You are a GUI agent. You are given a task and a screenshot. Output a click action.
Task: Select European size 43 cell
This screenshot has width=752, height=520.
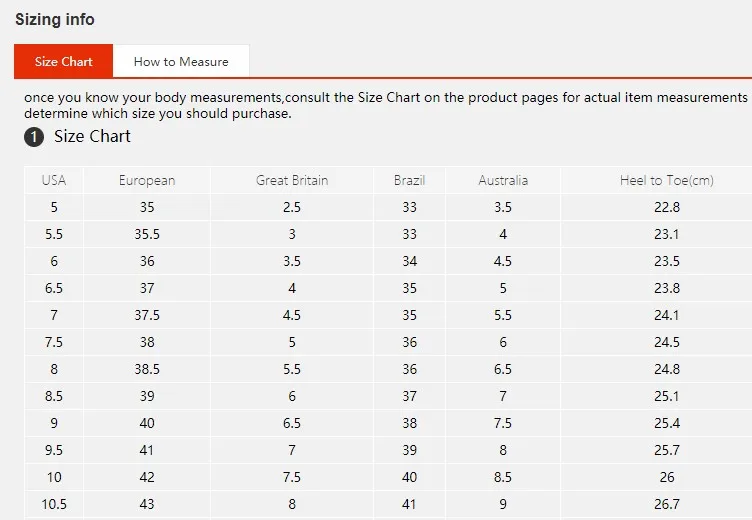[x=147, y=504]
